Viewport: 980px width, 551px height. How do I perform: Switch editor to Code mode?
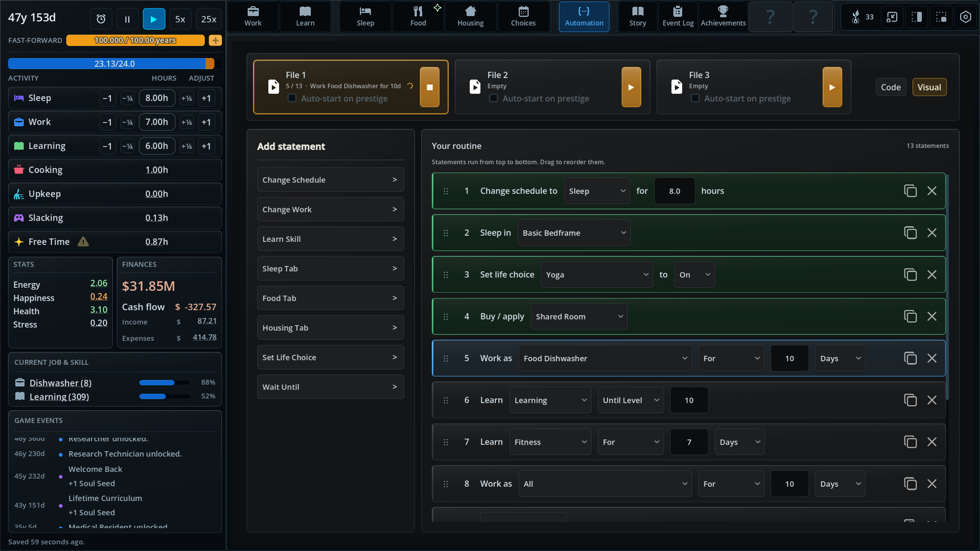coord(890,87)
